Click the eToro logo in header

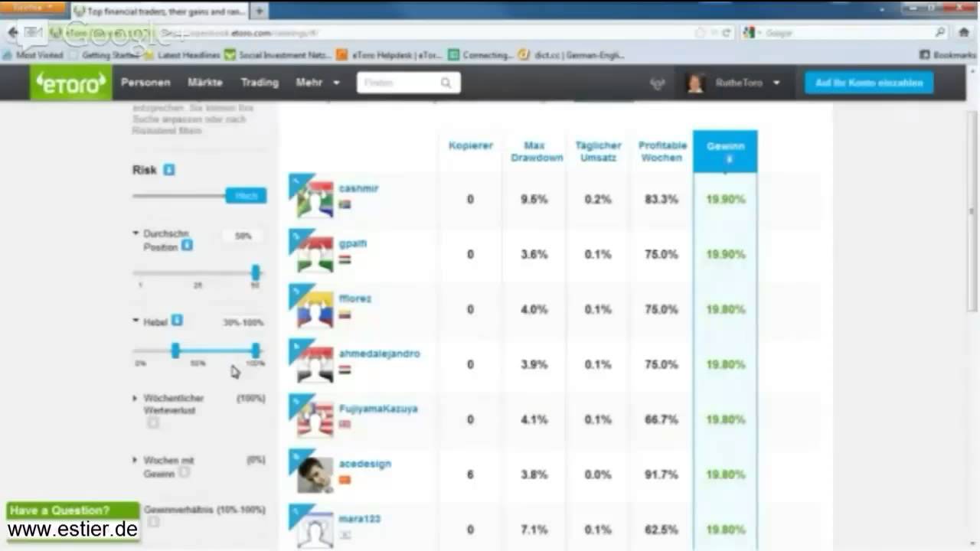71,83
